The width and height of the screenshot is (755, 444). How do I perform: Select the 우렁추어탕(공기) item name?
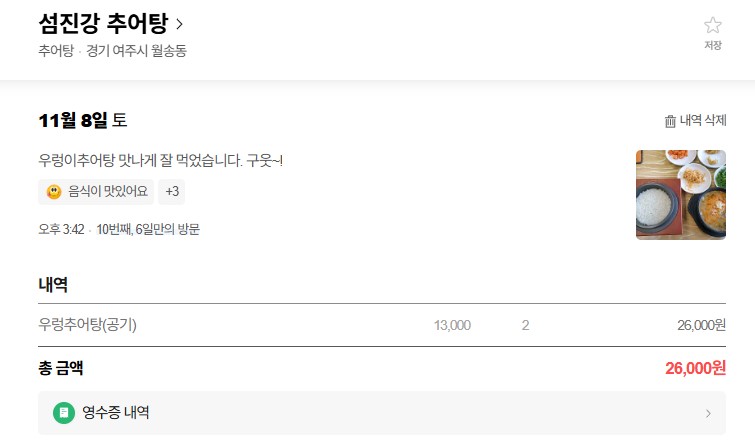(87, 325)
